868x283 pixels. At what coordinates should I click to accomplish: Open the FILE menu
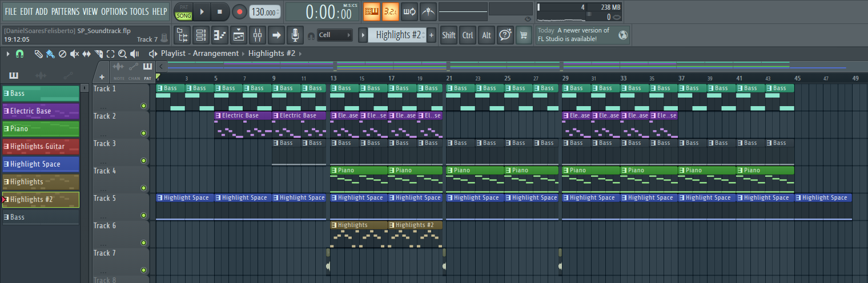coord(10,11)
